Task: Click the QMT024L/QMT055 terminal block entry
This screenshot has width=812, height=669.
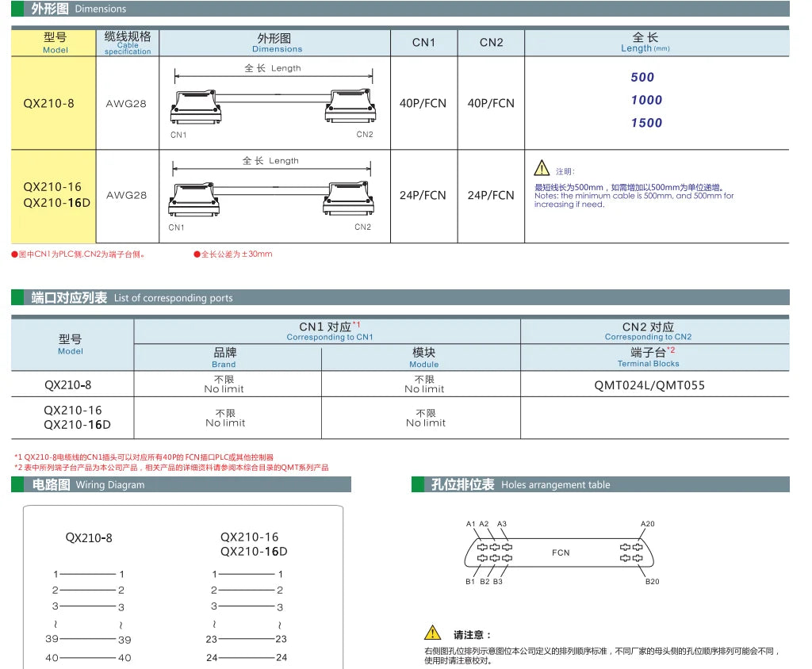Action: point(649,385)
